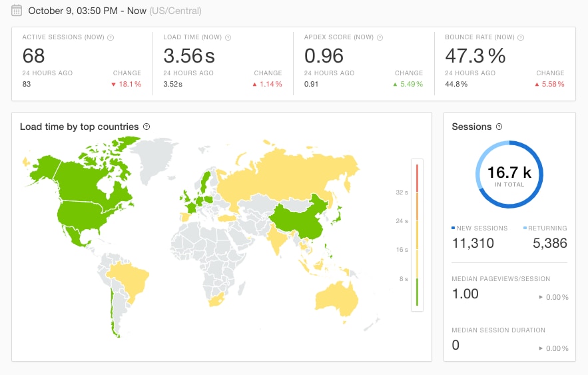Click help icon next to Apdex Score
Screen dimensions: 588x375
tap(380, 37)
